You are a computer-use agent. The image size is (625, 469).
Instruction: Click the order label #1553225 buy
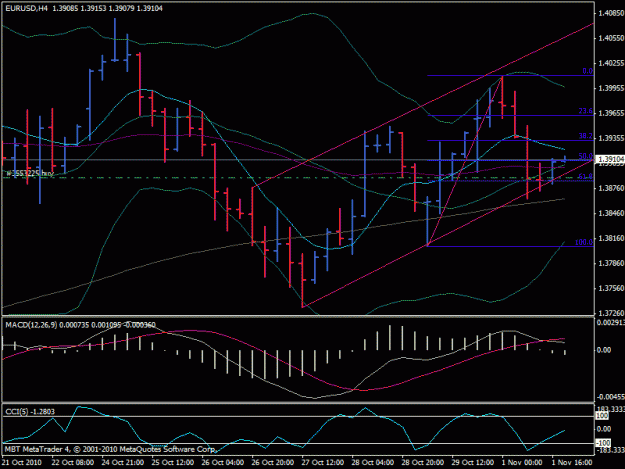click(29, 173)
